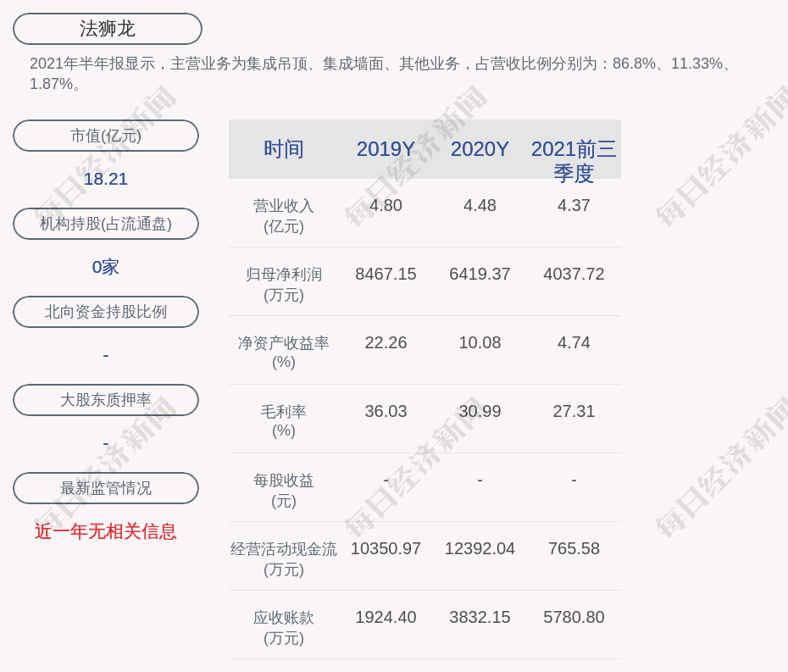
Task: Select the 市值(亿元) label pill
Action: 106,136
